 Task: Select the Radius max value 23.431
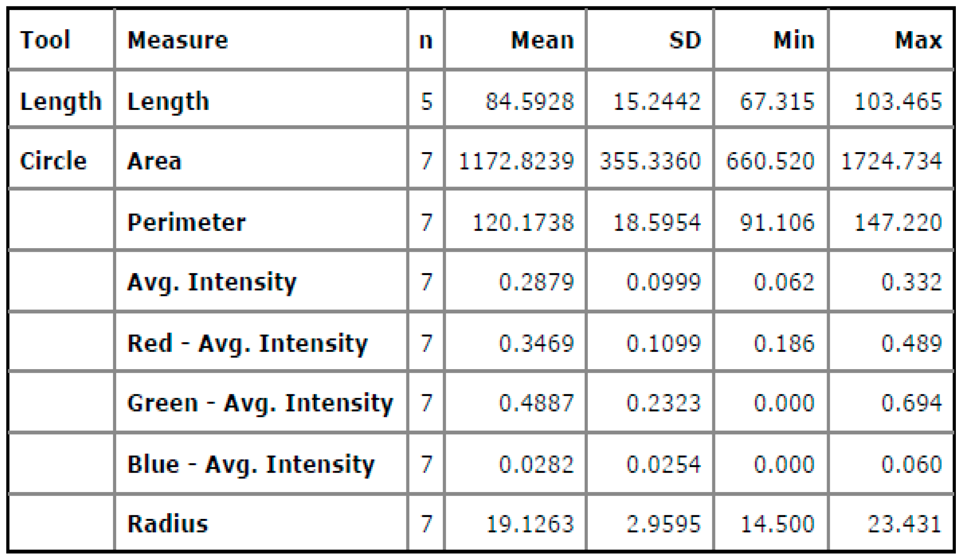904,524
